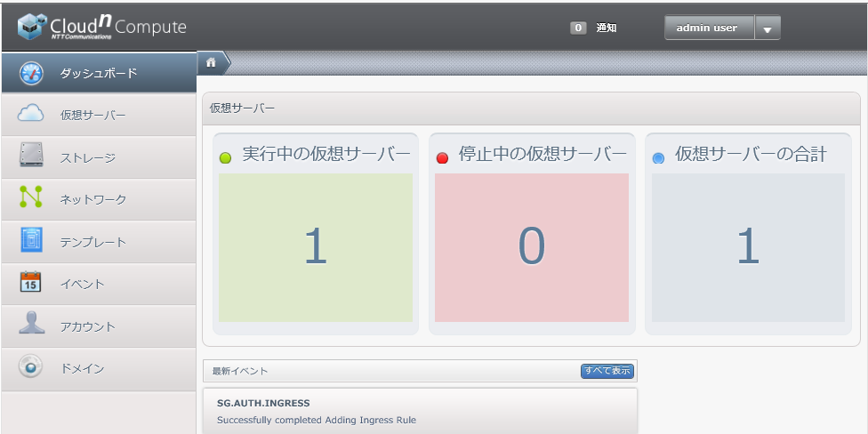
Task: Click the account person silhouette icon
Action: point(31,325)
